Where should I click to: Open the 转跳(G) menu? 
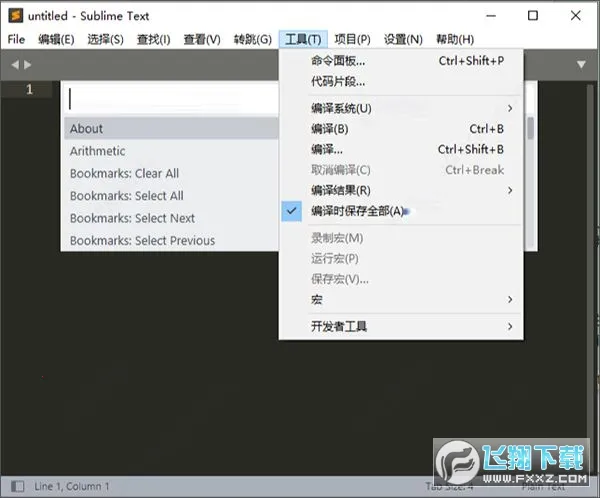click(x=253, y=39)
